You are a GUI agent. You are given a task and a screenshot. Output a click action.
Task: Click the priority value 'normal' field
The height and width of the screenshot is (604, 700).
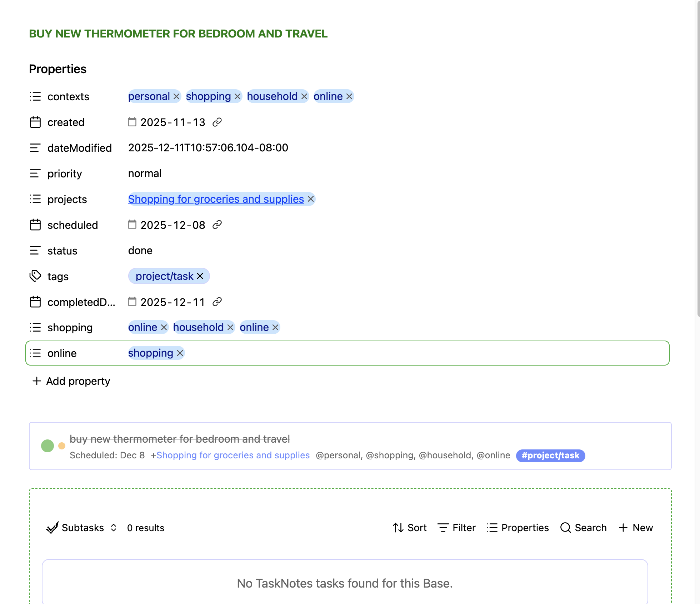(145, 173)
